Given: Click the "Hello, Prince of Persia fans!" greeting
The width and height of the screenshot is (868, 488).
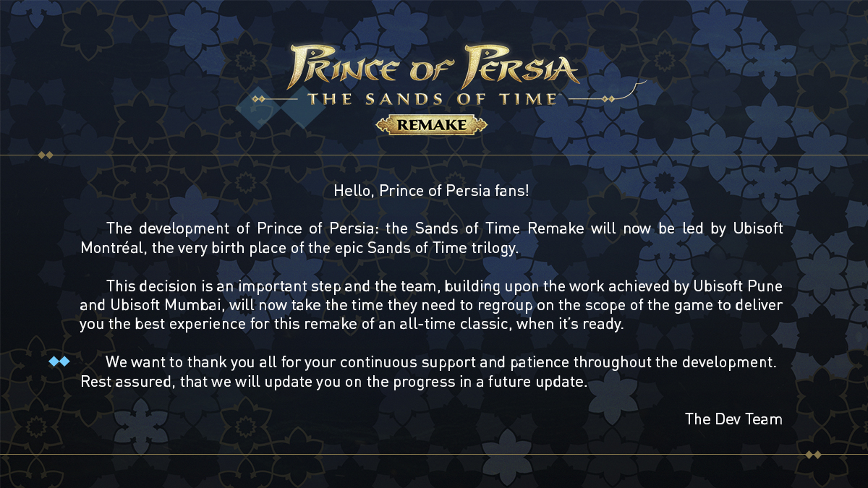Looking at the screenshot, I should [x=433, y=191].
